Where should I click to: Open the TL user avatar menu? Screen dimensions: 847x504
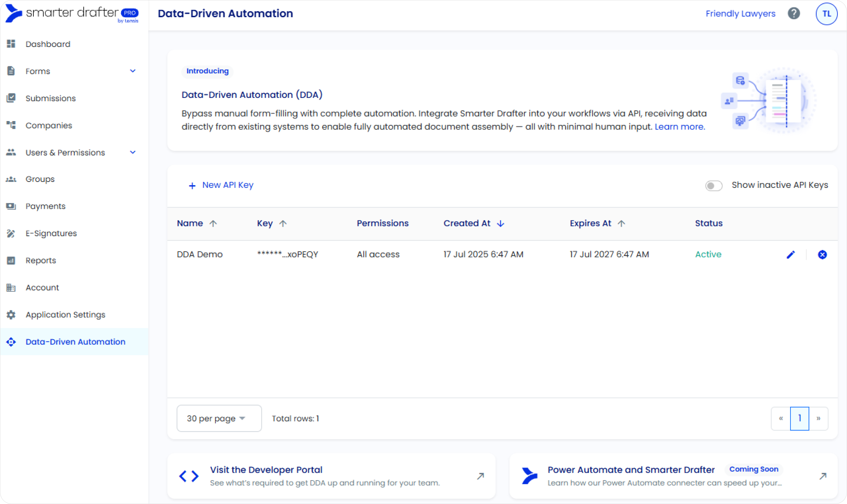[x=826, y=14]
